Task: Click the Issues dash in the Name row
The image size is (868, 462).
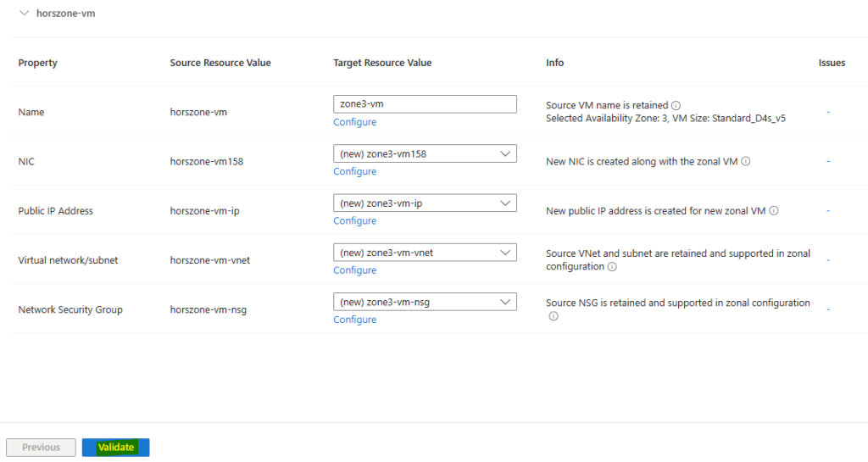Action: (x=828, y=112)
